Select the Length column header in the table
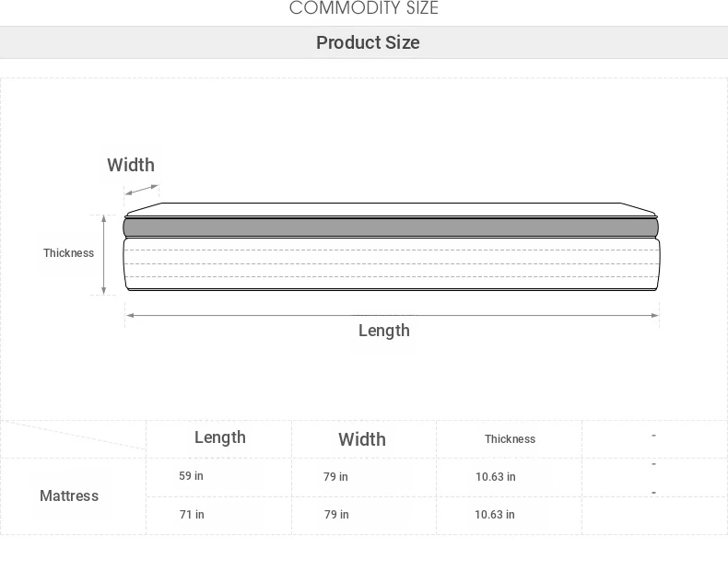Screen dimensions: 728x571 pos(219,437)
